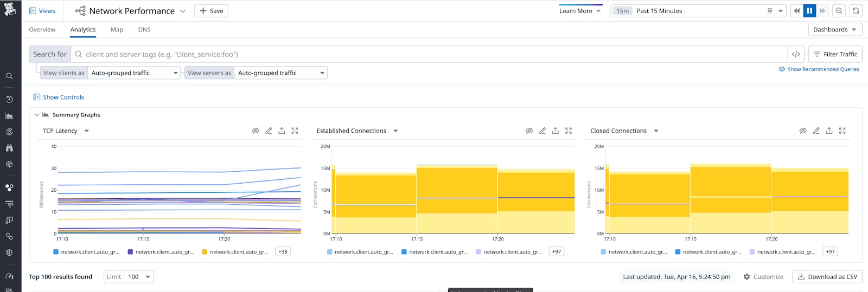Open the code view toggle in search bar
The image size is (868, 292).
tap(796, 54)
